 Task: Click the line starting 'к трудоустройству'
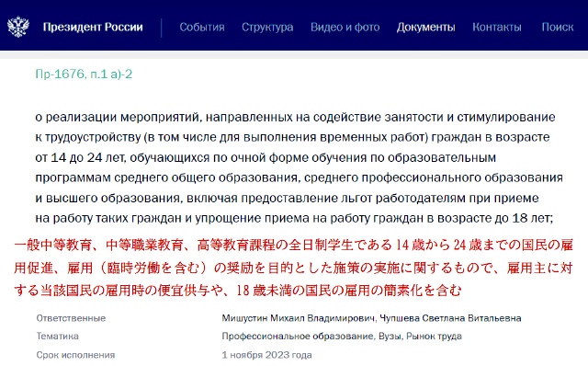click(x=292, y=137)
